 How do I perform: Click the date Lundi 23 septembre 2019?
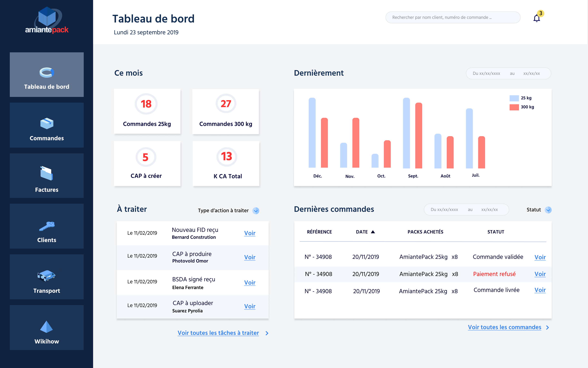[x=146, y=32]
